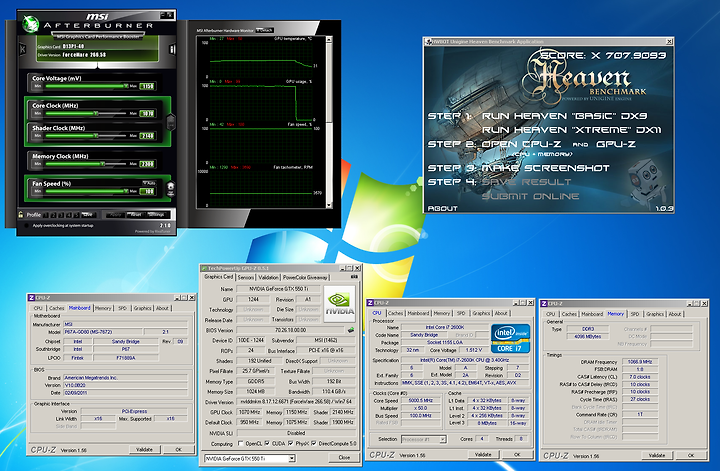This screenshot has height=471, width=720.
Task: Click the GPU-Z screenshot camera icon
Action: (354, 277)
